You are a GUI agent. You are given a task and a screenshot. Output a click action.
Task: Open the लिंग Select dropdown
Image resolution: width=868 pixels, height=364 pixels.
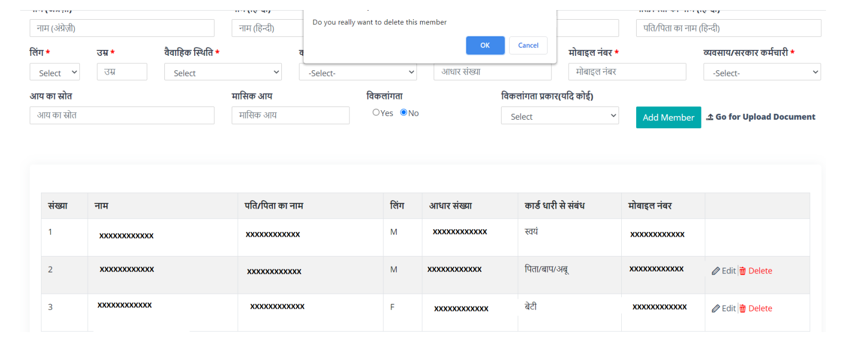(55, 72)
